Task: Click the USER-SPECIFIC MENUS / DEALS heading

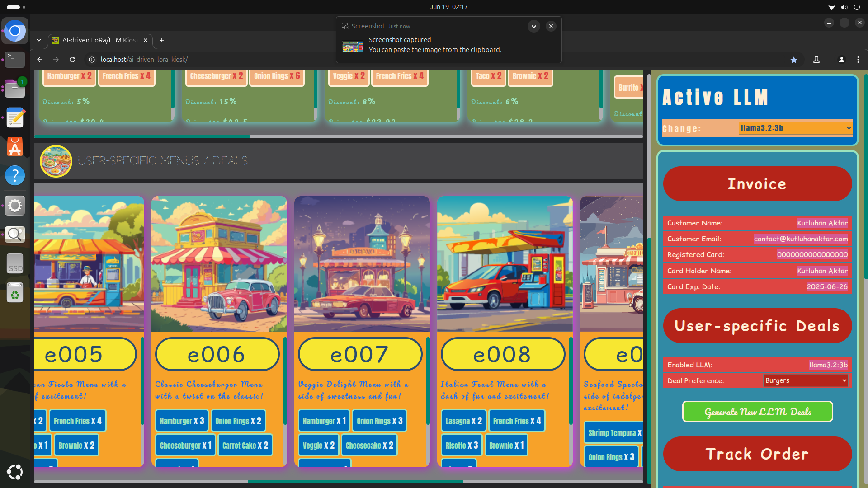Action: click(x=163, y=161)
